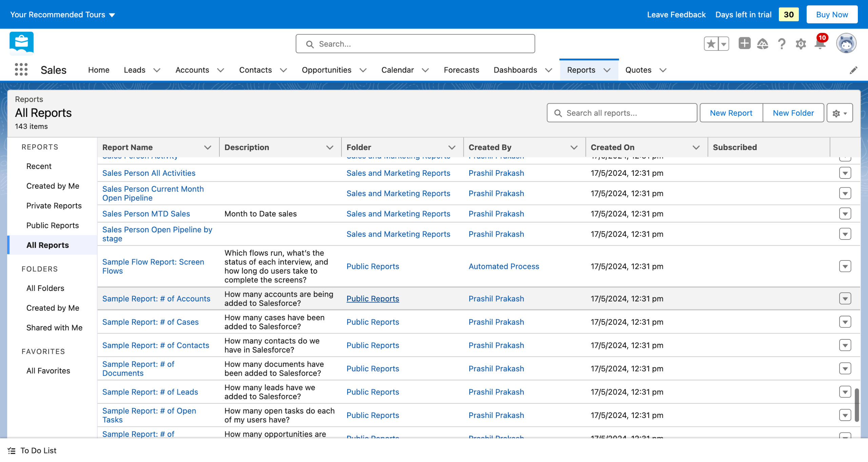Screen dimensions: 868x462
Task: Open the notifications bell icon
Action: click(x=820, y=44)
